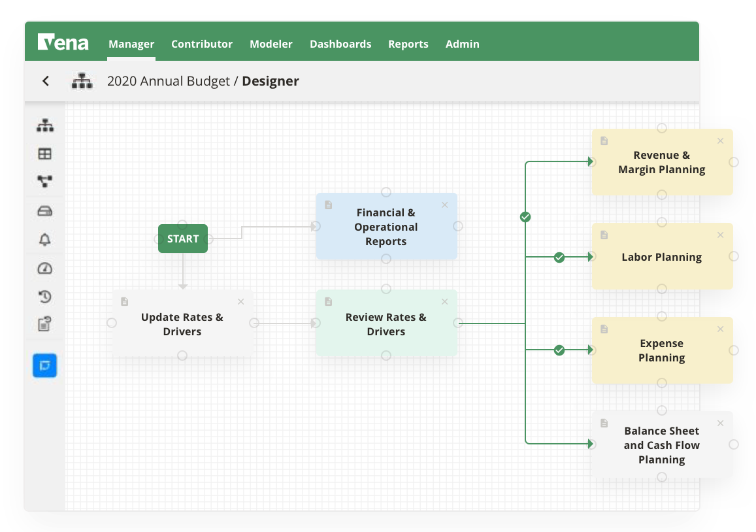Open the archive drawer icon in sidebar
This screenshot has height=532, width=756.
[44, 210]
